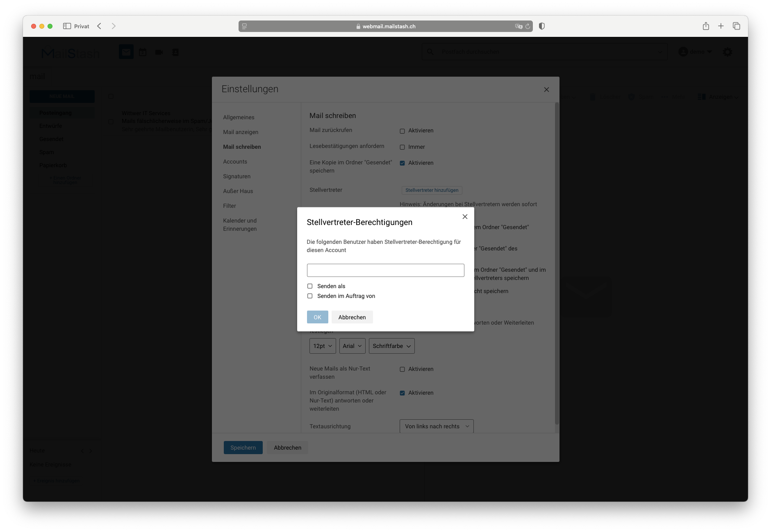771x532 pixels.
Task: Open the video meeting camera icon
Action: pyautogui.click(x=159, y=52)
